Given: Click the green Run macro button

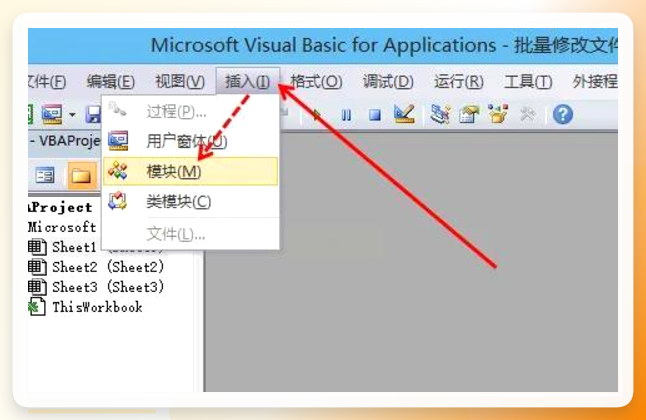Looking at the screenshot, I should pos(316,115).
